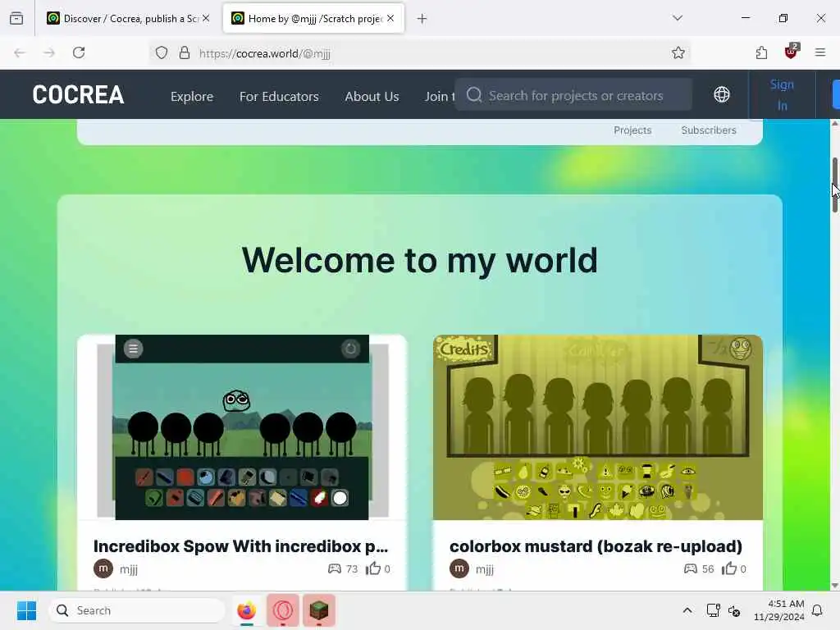Open the Incredibox Spow project thumbnail
Screen dimensions: 840x630
pos(242,427)
